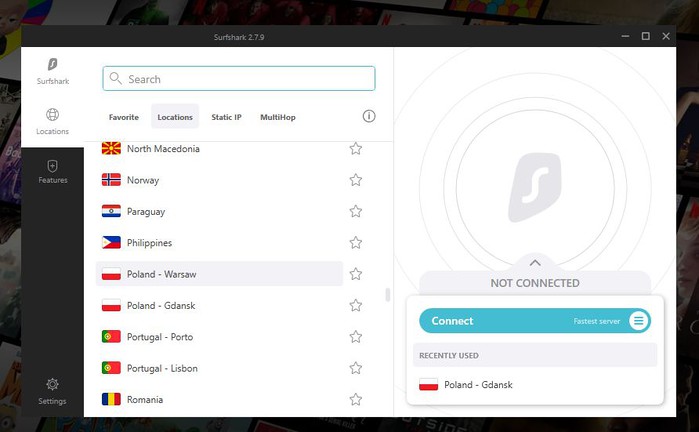Click the Norway flag icon

click(x=111, y=180)
